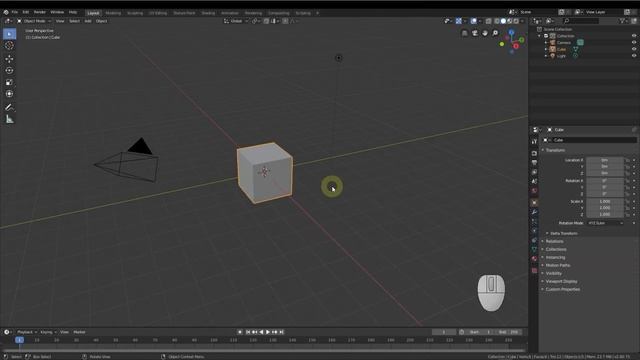Select the Annotate tool
The width and height of the screenshot is (640, 360).
coord(9,107)
